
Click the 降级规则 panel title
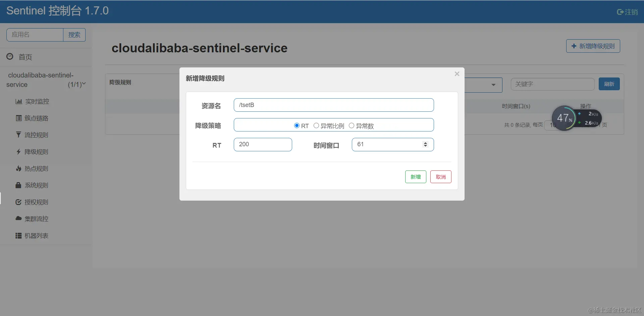120,83
